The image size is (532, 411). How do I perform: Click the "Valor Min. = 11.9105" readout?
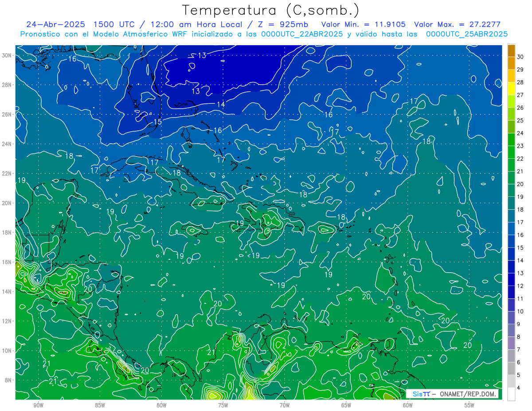[363, 24]
